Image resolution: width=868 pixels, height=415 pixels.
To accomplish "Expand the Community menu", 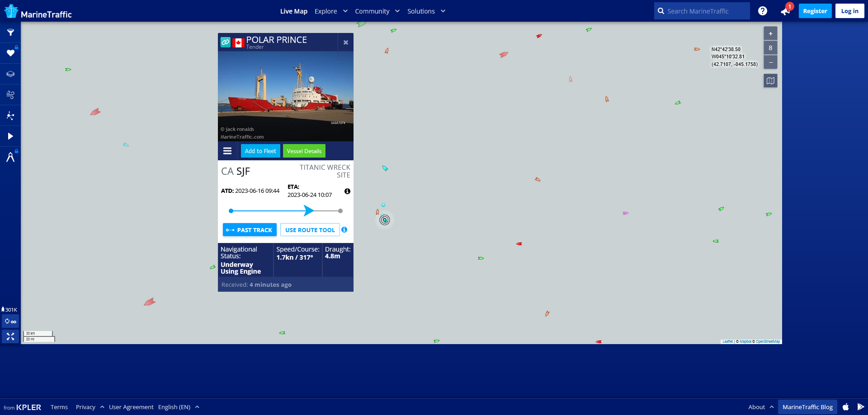I will point(377,11).
